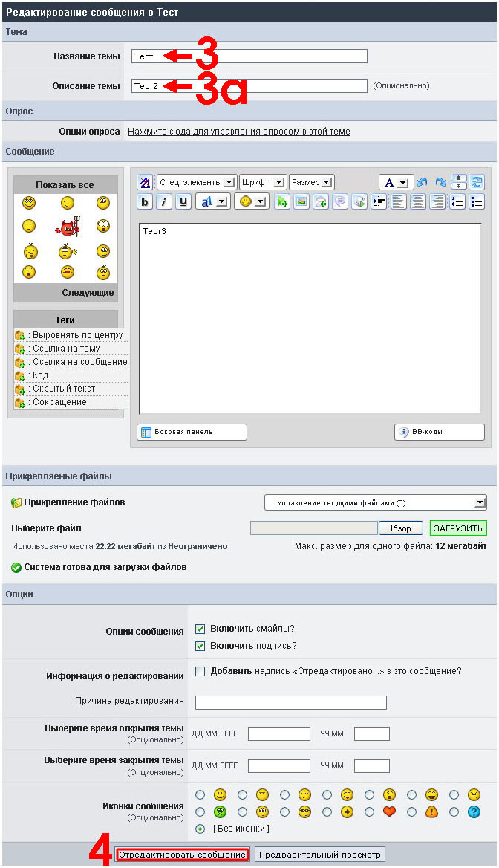Toggle bold formatting in editor toolbar
Viewport: 499px width, 868px height.
(x=146, y=201)
